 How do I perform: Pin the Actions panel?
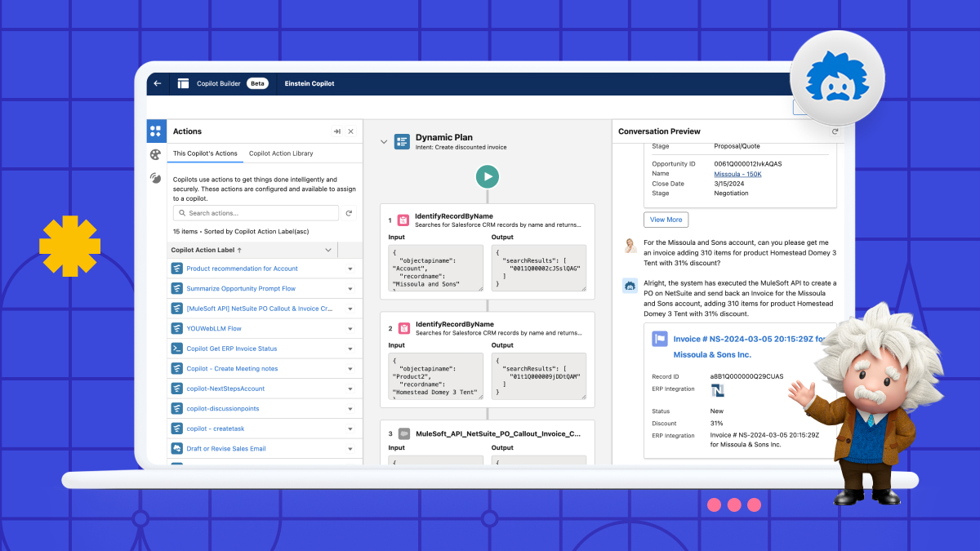tap(336, 131)
